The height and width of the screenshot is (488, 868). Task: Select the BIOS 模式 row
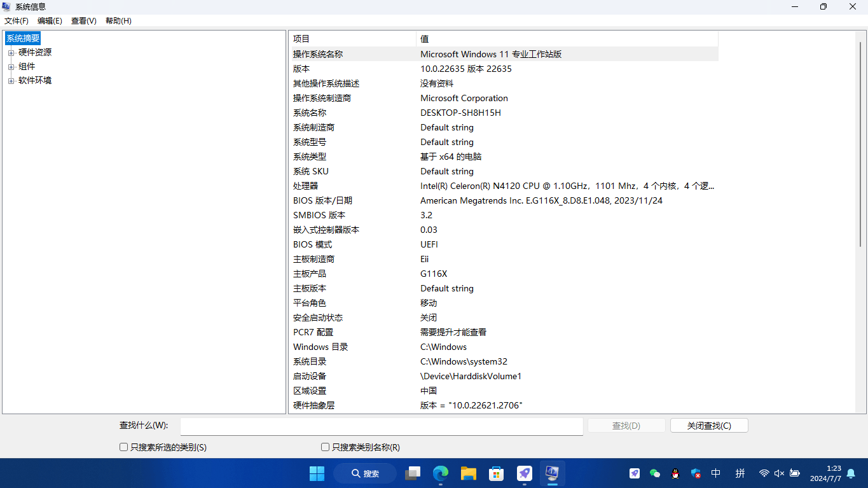point(504,244)
